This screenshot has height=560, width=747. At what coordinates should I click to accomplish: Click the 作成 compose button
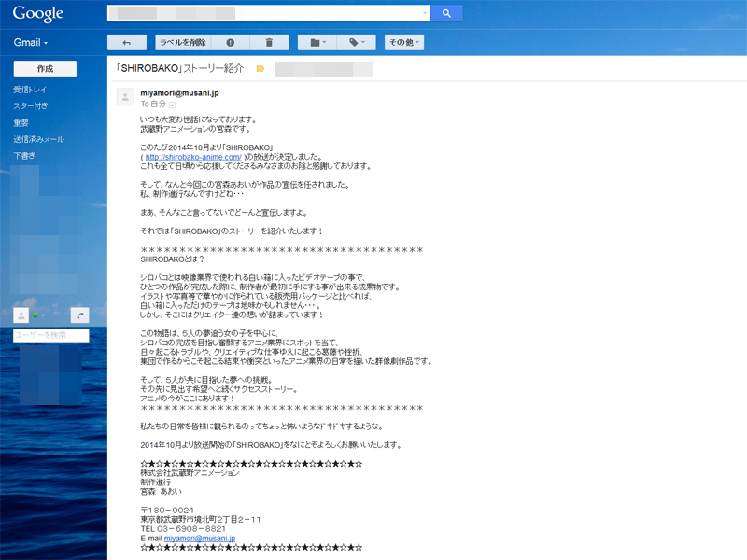click(x=45, y=68)
